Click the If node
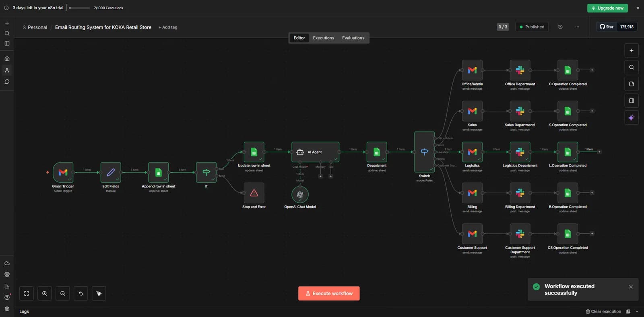Image resolution: width=644 pixels, height=317 pixels. coord(206,172)
